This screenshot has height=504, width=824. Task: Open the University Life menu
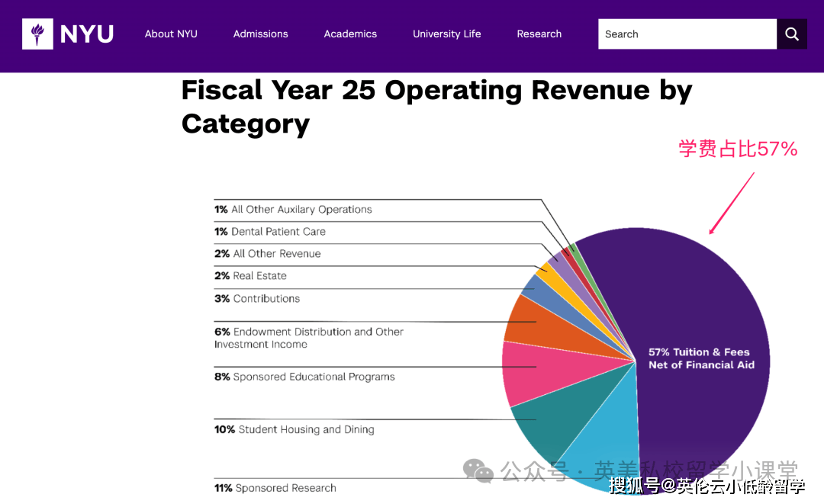pos(446,34)
